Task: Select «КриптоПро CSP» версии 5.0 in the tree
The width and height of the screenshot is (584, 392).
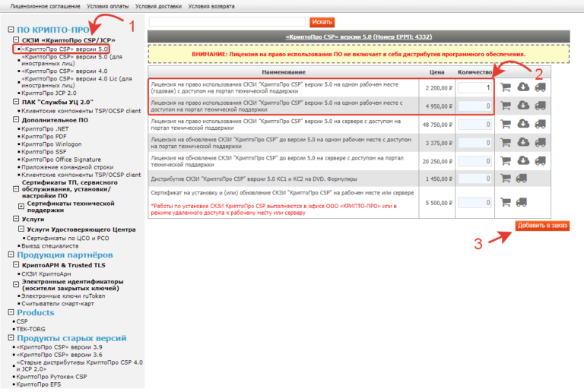Action: click(x=65, y=49)
